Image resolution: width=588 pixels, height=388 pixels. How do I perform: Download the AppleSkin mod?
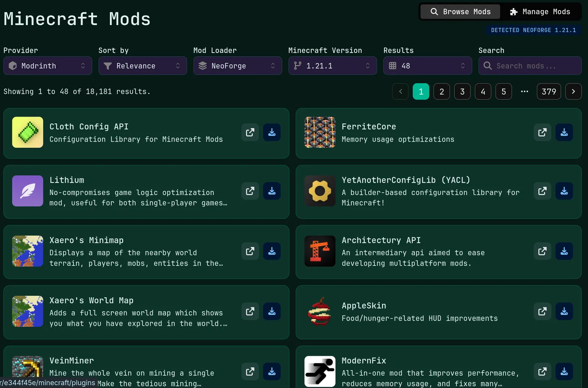click(x=564, y=312)
